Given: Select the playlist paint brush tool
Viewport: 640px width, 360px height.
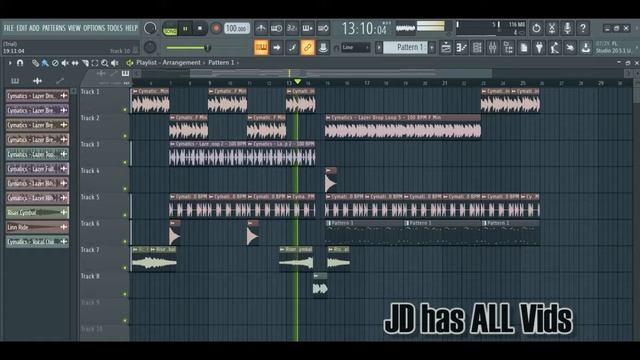Looking at the screenshot, I should 45,63.
